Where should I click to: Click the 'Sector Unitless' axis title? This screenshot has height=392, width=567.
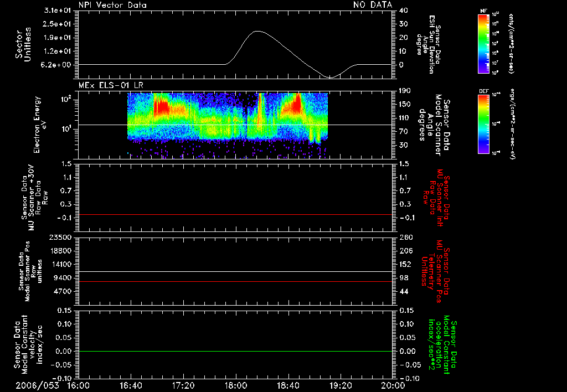(23, 44)
